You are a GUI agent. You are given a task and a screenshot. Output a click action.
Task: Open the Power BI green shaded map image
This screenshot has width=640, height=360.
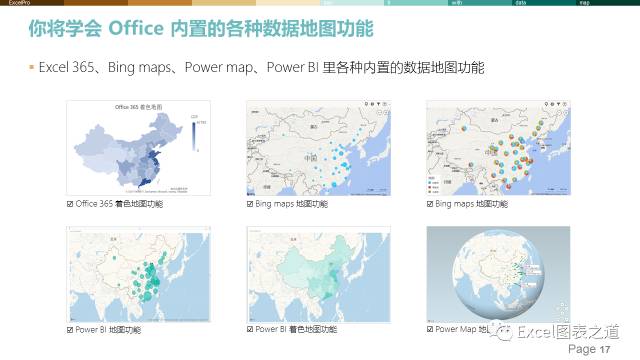[x=318, y=274]
